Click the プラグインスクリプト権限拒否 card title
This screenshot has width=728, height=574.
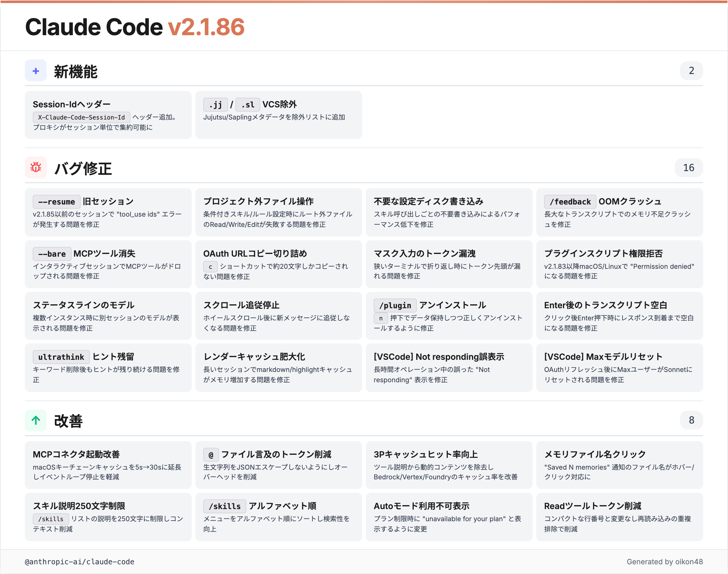tap(603, 253)
